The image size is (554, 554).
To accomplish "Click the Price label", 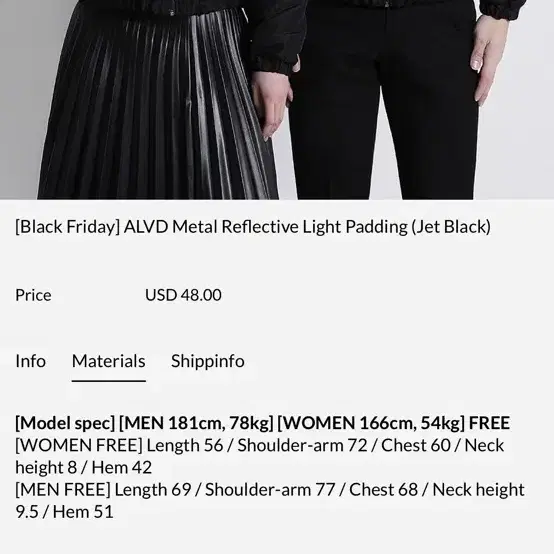I will [x=33, y=295].
